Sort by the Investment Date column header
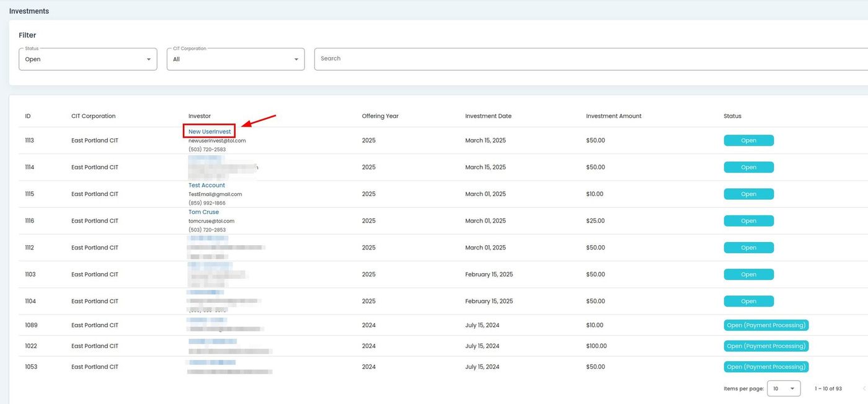This screenshot has height=404, width=868. 488,116
